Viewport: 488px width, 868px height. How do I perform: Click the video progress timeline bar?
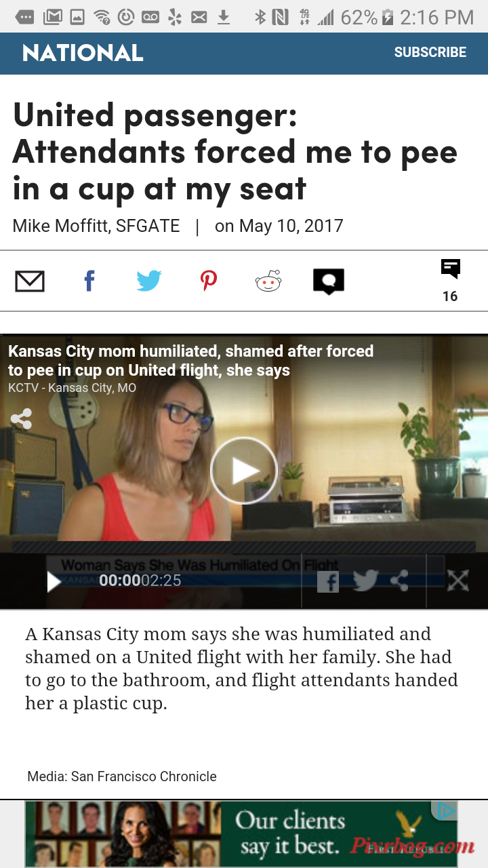244,547
